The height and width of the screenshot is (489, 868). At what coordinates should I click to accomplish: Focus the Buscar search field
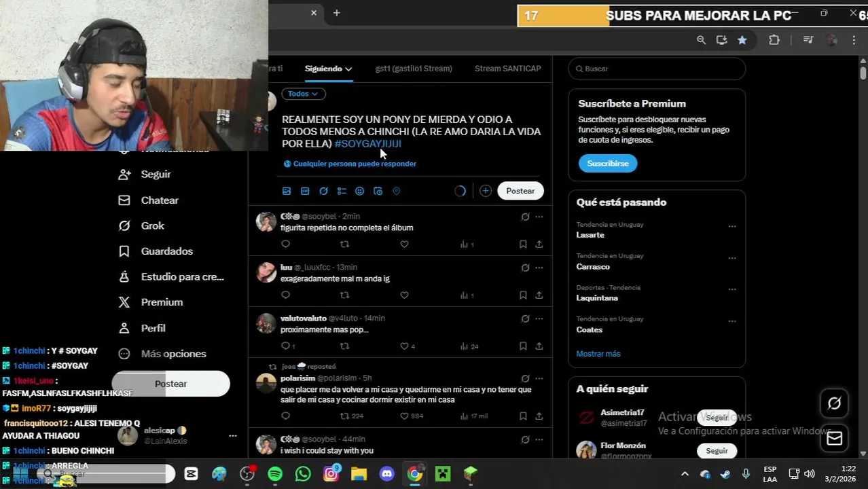pyautogui.click(x=657, y=69)
